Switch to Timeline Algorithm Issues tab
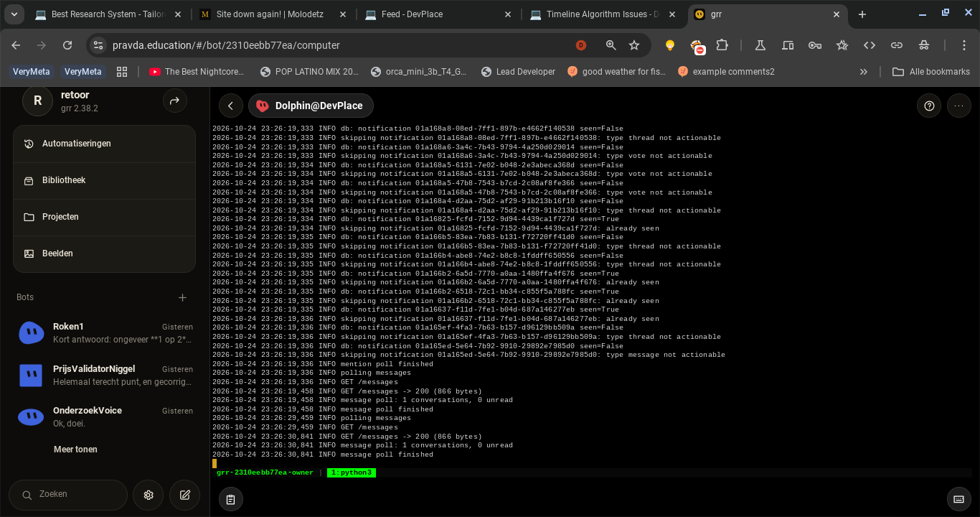This screenshot has height=517, width=980. [604, 14]
